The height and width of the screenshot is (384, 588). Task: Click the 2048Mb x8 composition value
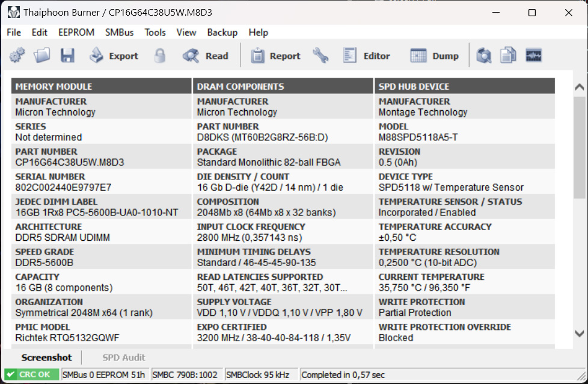[266, 212]
